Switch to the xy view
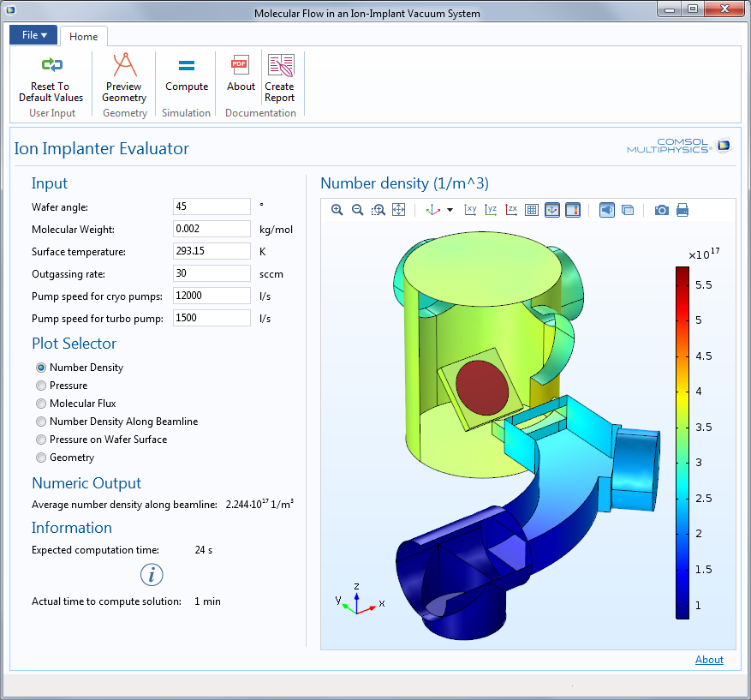This screenshot has width=751, height=700. click(x=470, y=210)
